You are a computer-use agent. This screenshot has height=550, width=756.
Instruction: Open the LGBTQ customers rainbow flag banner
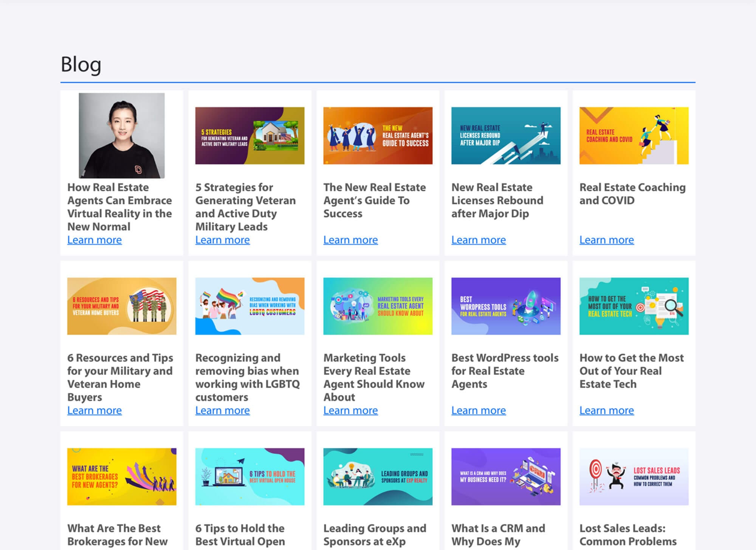[250, 306]
